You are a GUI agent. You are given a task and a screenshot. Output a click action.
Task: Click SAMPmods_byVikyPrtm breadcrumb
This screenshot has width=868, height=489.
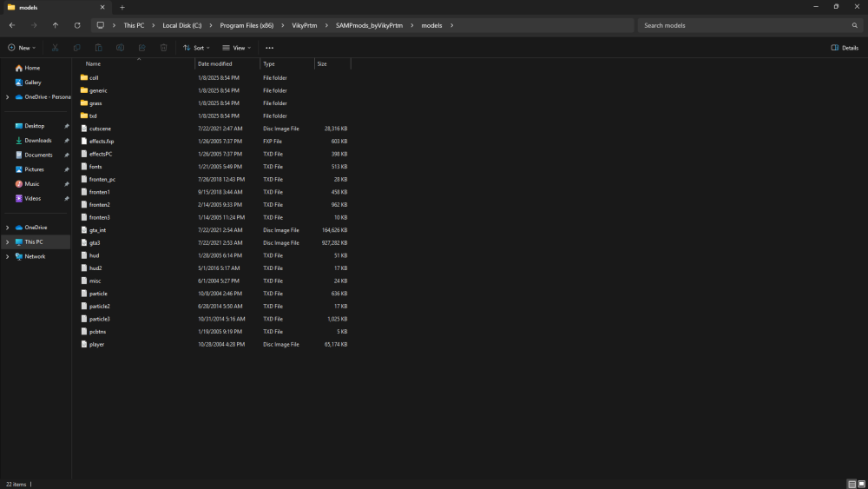click(369, 25)
